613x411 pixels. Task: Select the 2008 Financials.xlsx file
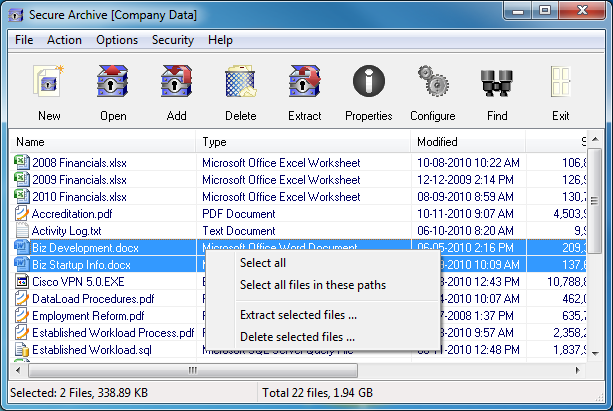click(79, 162)
